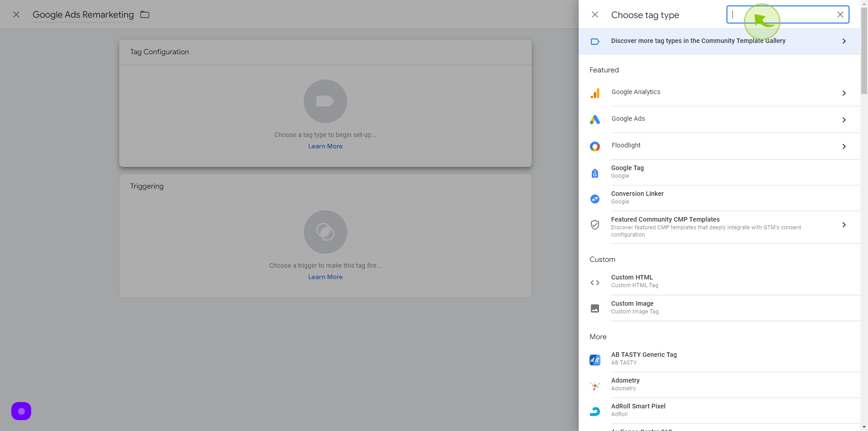Screen dimensions: 868x431
Task: Click the AB TASTY logo icon
Action: [x=595, y=360]
